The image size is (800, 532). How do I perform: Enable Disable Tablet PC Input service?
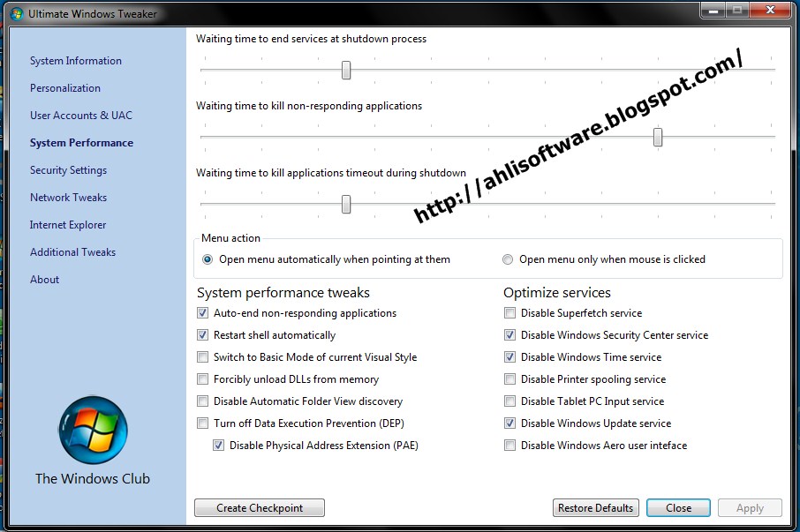coord(509,401)
